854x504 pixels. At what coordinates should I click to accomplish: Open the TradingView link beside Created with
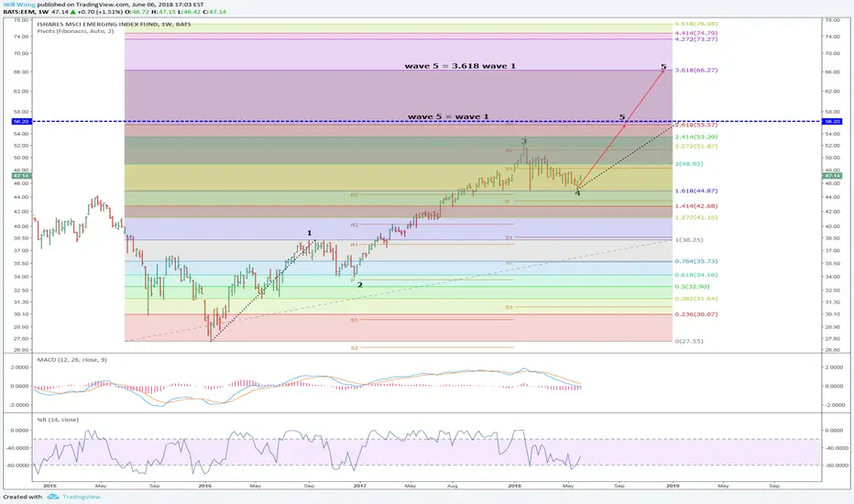point(82,497)
